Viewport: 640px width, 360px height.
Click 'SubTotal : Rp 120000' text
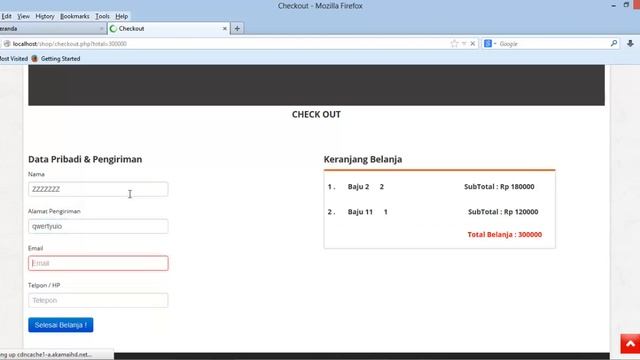[503, 212]
